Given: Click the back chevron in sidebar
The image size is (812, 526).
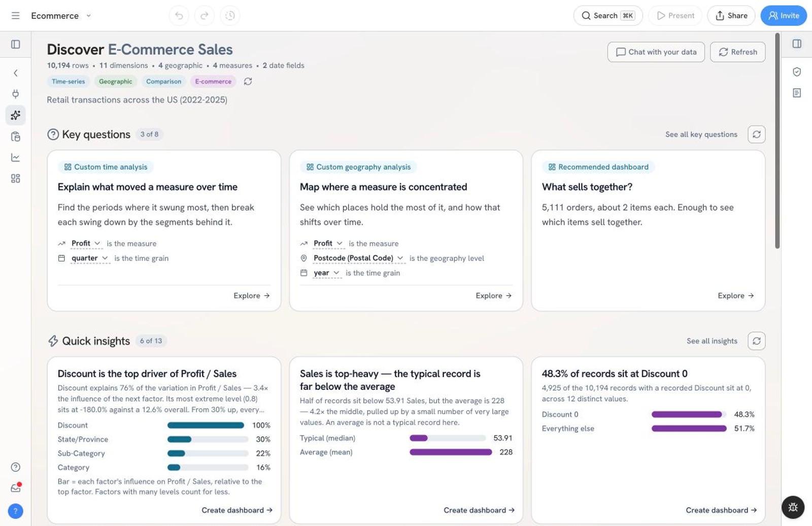Looking at the screenshot, I should point(16,73).
